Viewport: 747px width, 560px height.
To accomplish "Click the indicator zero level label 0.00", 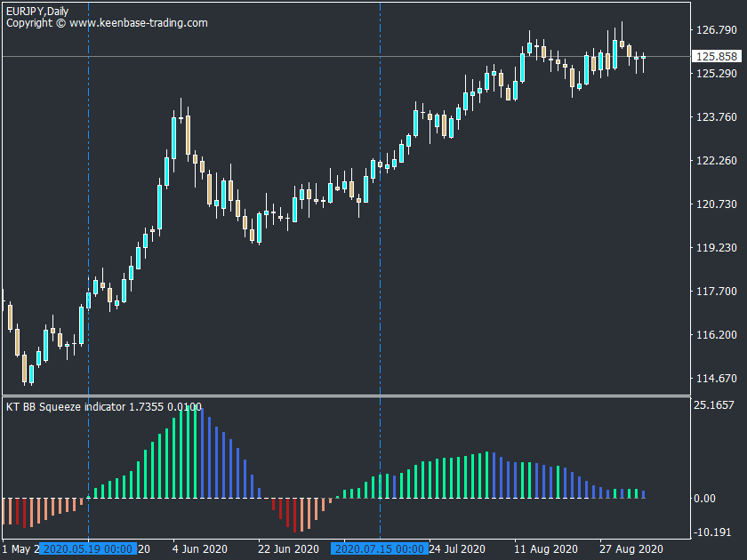I will pos(704,499).
